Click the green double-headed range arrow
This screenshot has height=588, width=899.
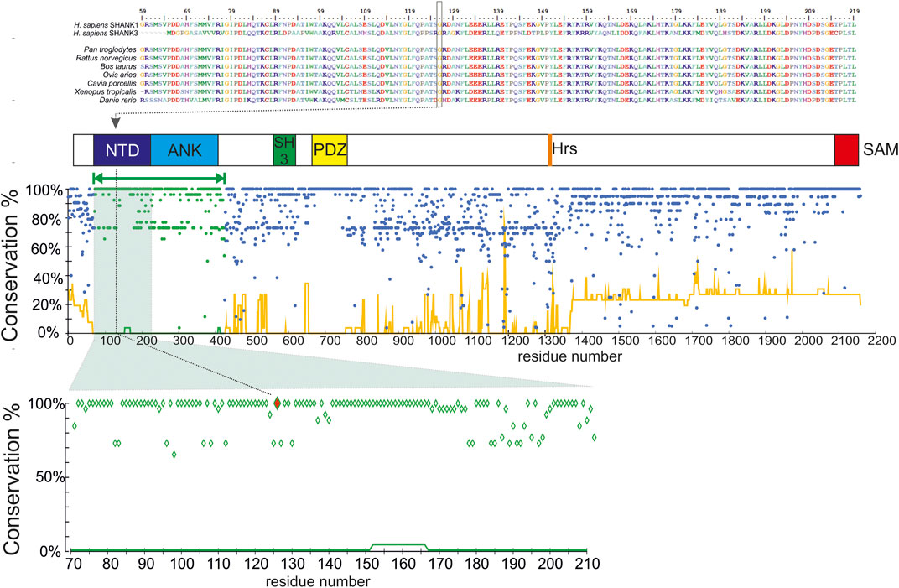point(158,178)
